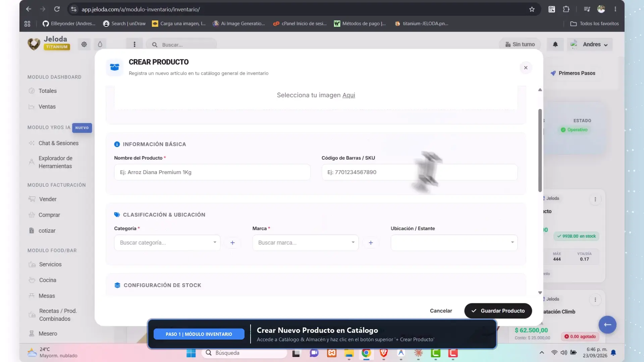
Task: Click the blue back arrow floating button
Action: [x=607, y=324]
